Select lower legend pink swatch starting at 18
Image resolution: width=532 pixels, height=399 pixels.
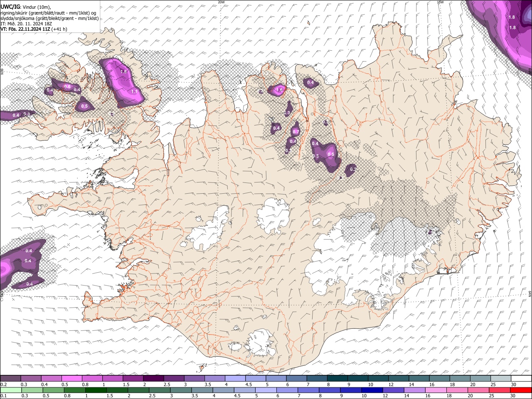457,390
